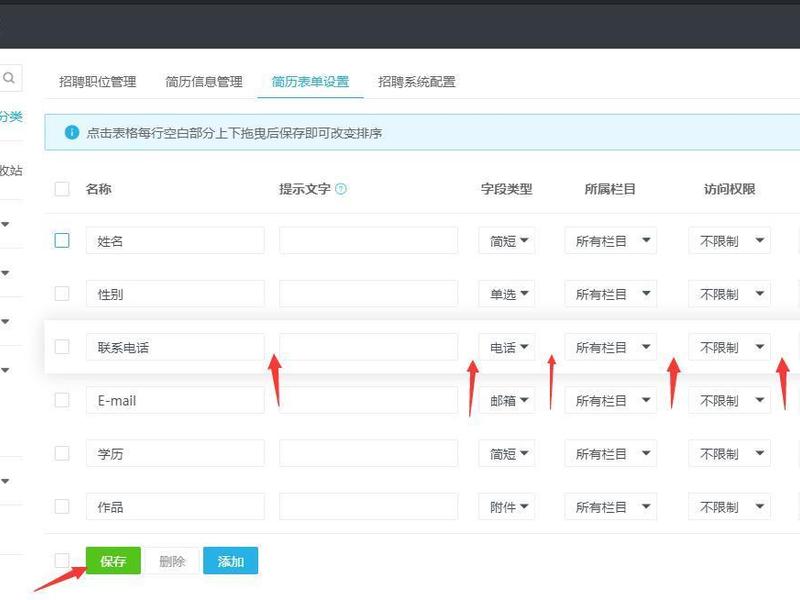Click the help icon beside 提示文字
Screen dimensions: 800x600
341,189
